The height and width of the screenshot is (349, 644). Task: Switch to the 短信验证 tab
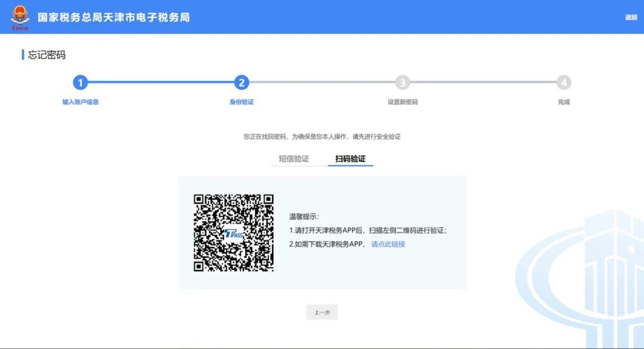pos(293,158)
